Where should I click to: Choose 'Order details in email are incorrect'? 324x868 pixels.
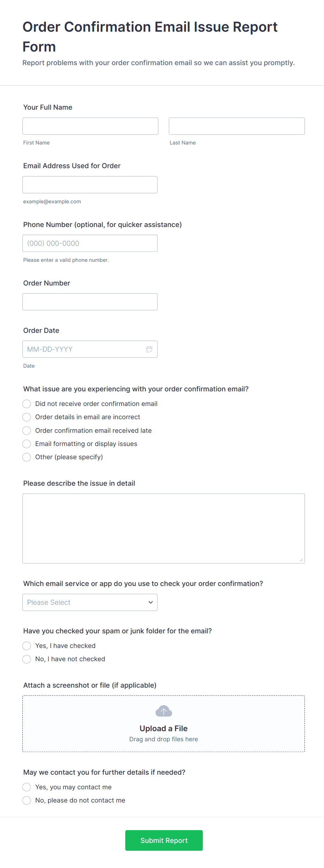tap(27, 417)
